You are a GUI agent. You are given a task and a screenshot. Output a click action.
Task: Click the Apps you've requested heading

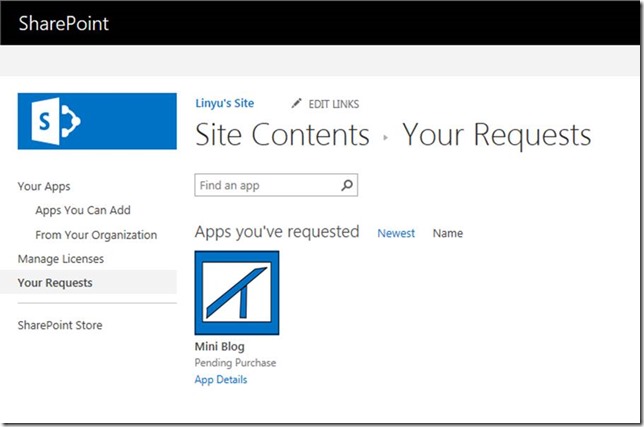pos(277,232)
